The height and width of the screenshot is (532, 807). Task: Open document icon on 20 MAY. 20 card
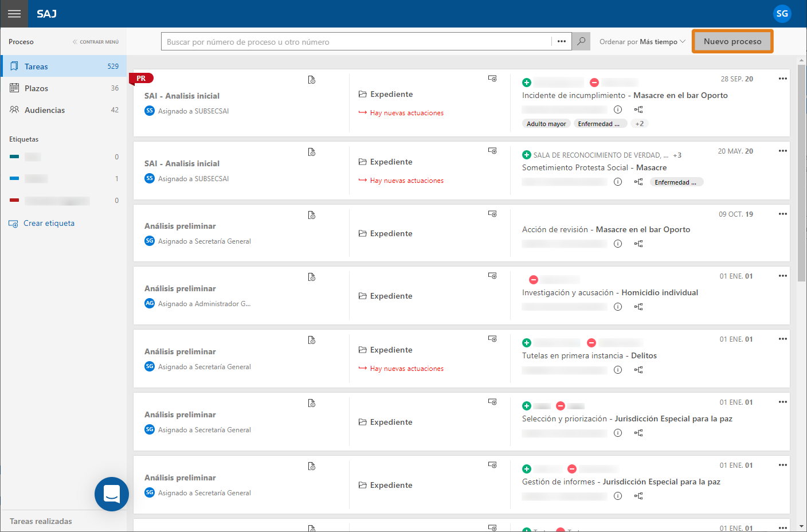click(312, 152)
